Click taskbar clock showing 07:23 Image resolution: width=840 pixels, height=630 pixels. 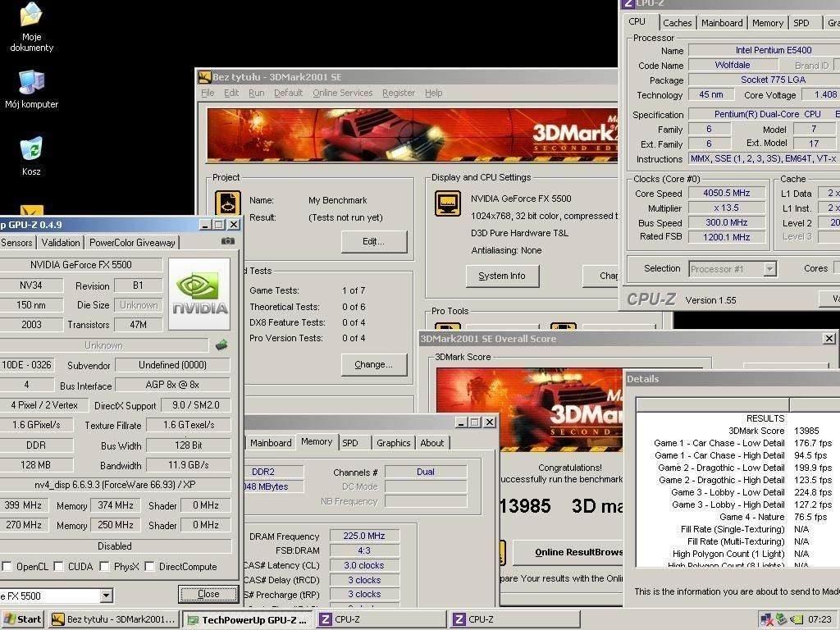819,619
